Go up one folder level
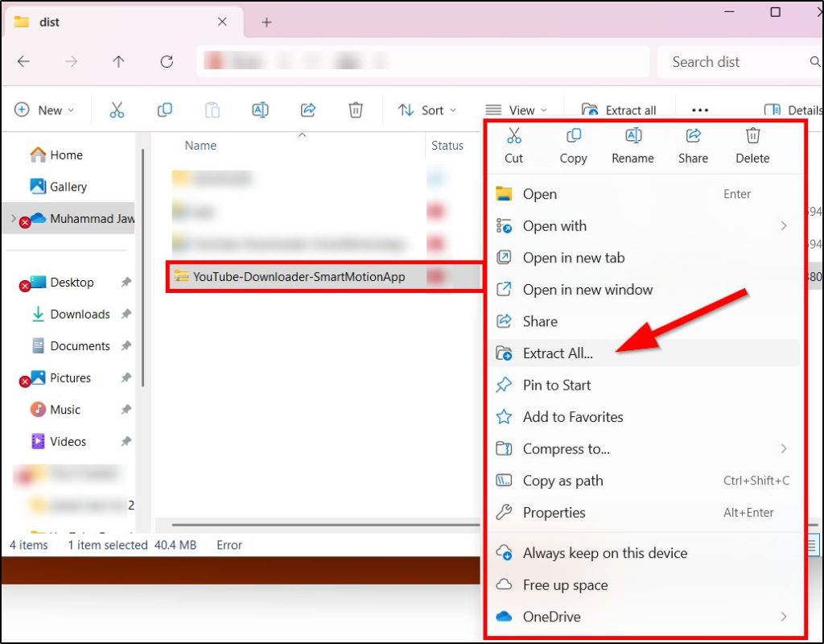The width and height of the screenshot is (824, 644). click(x=119, y=62)
